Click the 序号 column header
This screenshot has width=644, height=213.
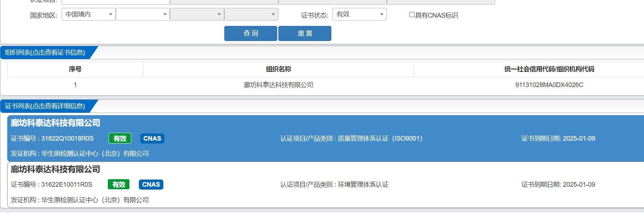coord(75,69)
